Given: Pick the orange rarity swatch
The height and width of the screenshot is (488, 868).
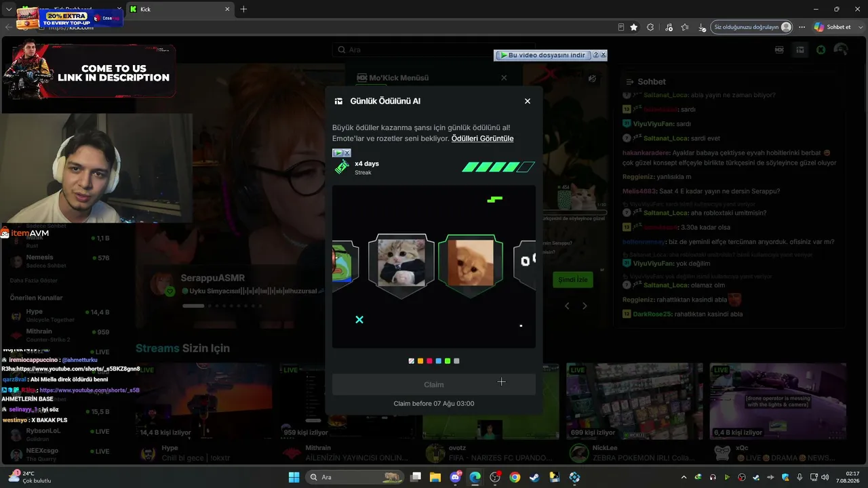Looking at the screenshot, I should click(420, 361).
